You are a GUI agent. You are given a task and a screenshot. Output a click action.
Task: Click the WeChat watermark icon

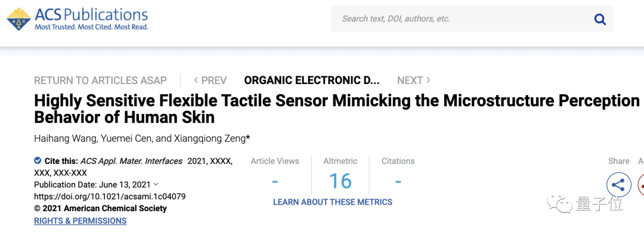pos(559,203)
